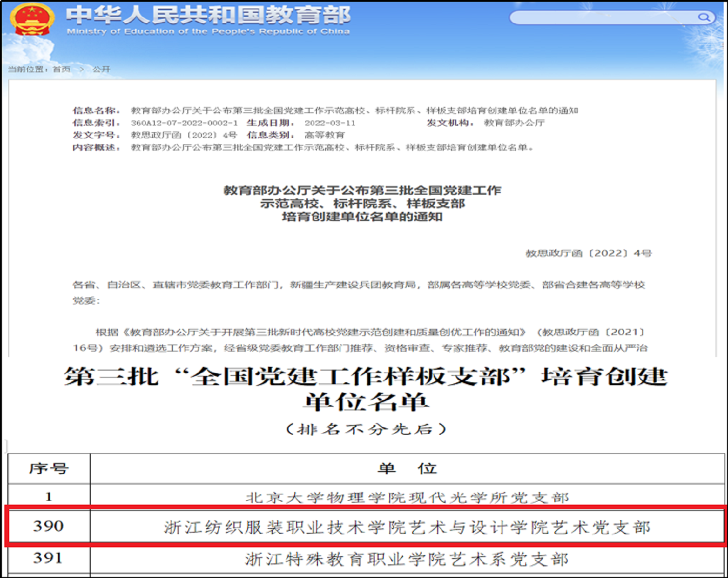Select 浙江特殊教育职业学院艺术系党支部 cell
728x578 pixels.
(x=408, y=559)
